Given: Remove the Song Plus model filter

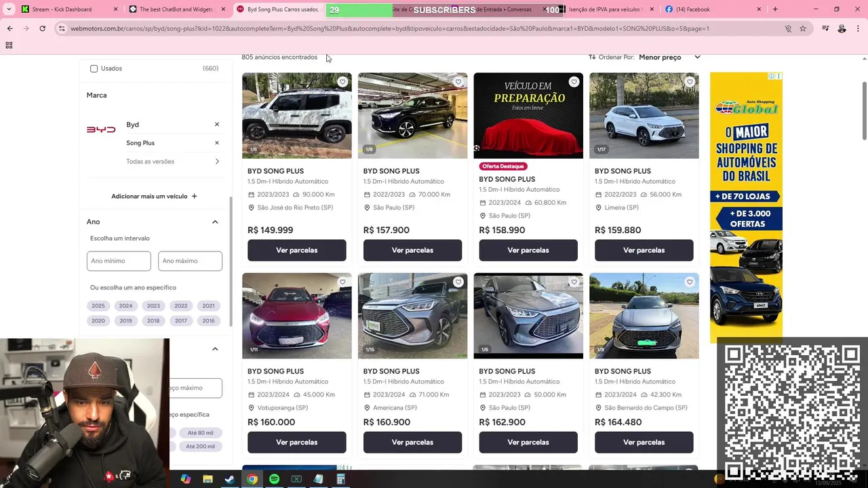Looking at the screenshot, I should point(217,143).
